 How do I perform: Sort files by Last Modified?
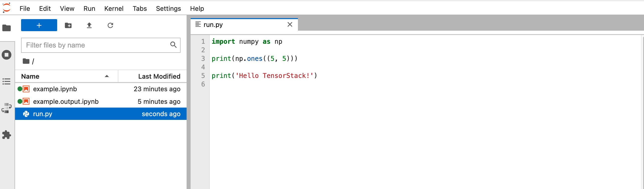point(152,76)
